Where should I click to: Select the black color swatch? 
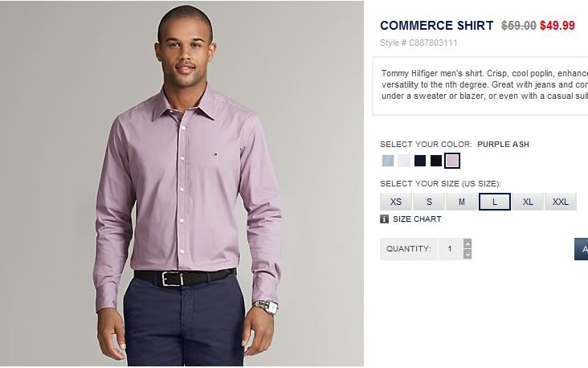click(435, 161)
